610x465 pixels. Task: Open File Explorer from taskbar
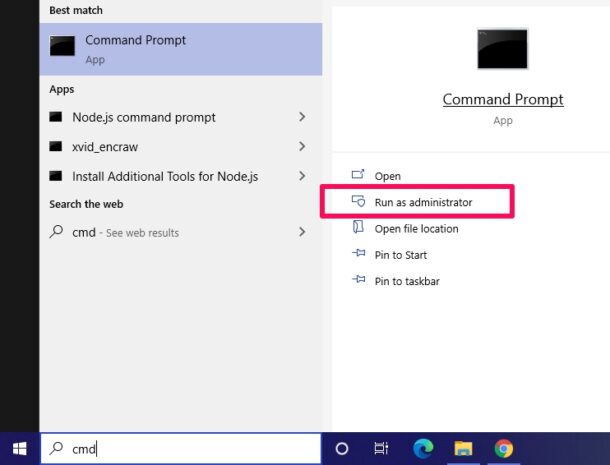[463, 449]
